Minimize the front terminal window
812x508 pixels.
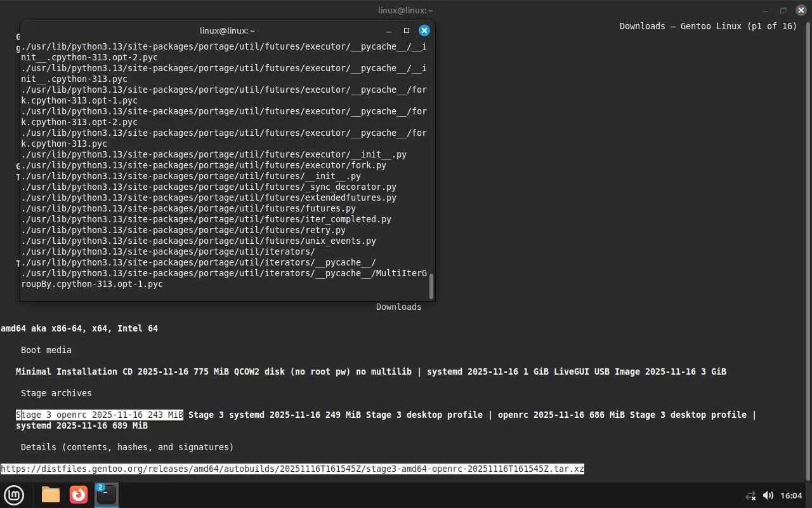point(389,30)
